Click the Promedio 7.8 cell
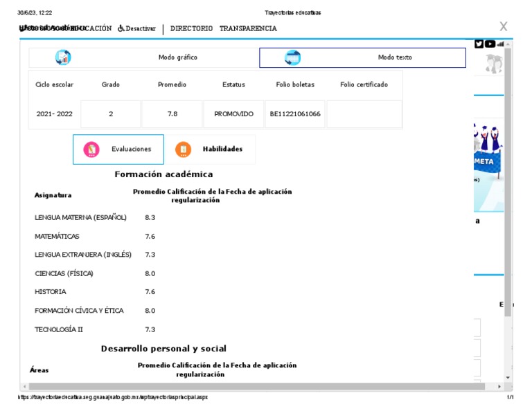The image size is (532, 411). (x=172, y=114)
